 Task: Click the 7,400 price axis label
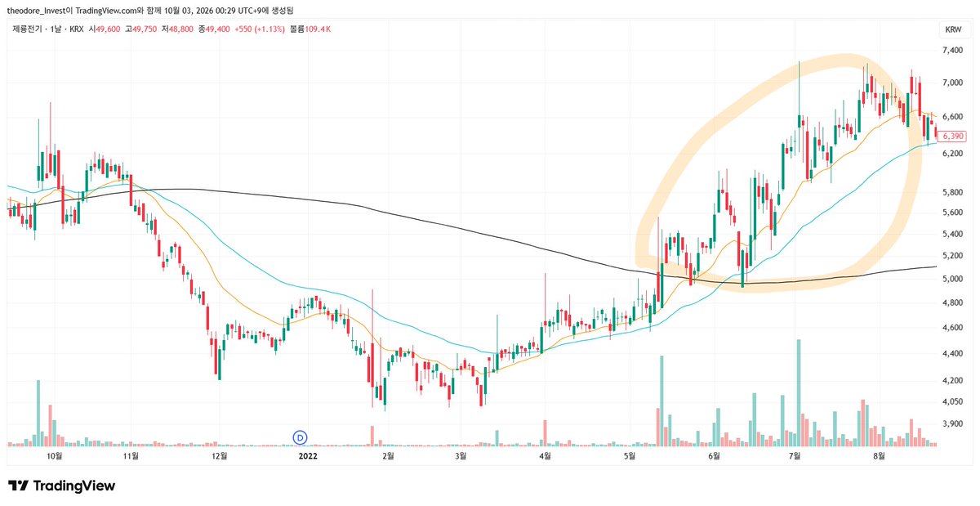[x=954, y=51]
